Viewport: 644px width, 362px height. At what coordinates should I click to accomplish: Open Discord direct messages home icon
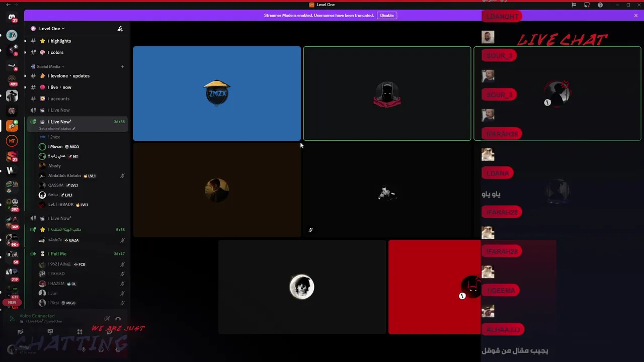point(12,17)
